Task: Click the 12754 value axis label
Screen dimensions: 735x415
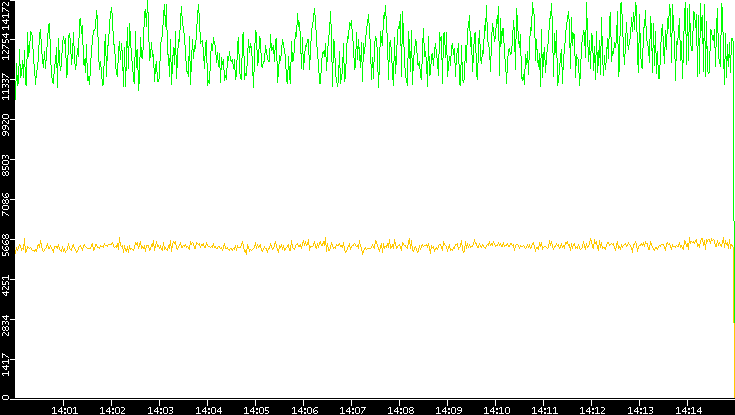Action: 6,46
